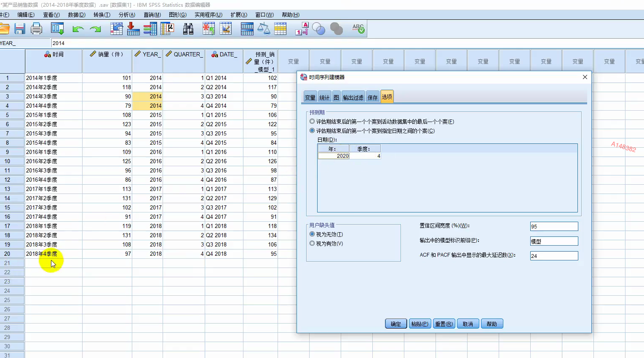Run spell check with the ABC icon

(358, 29)
